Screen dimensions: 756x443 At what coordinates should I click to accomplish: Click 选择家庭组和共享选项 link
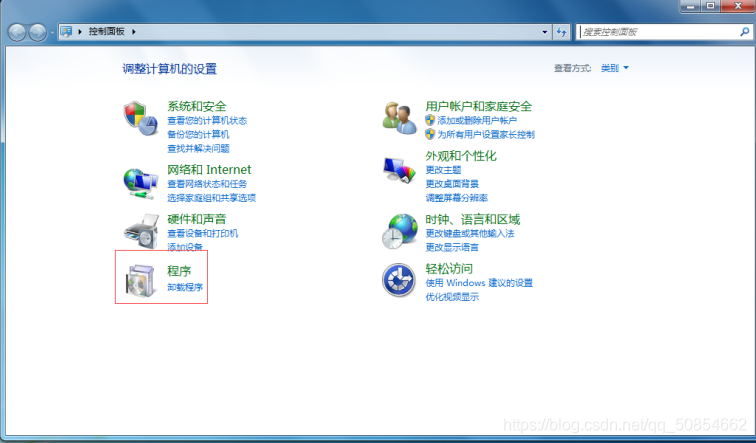tap(211, 198)
